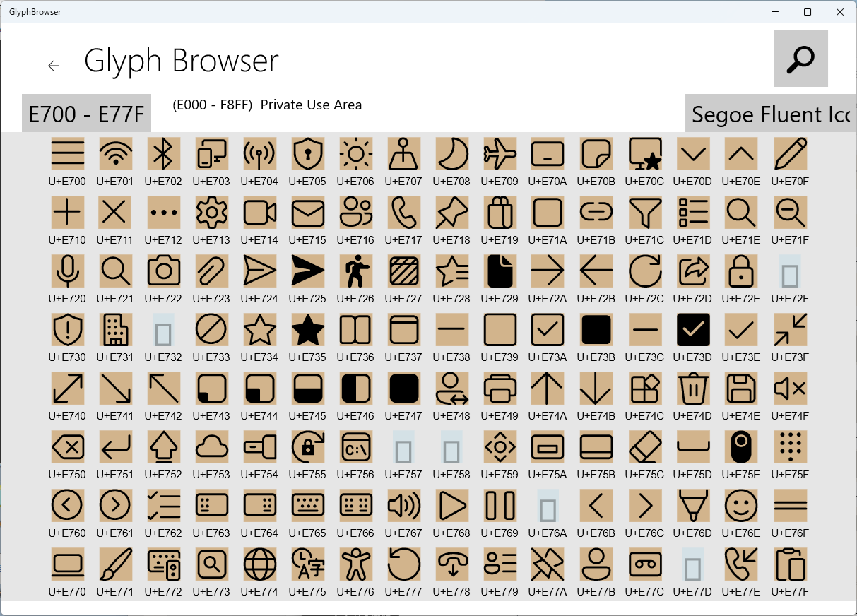Select the building glyph U+E731
This screenshot has width=857, height=616.
(x=116, y=330)
